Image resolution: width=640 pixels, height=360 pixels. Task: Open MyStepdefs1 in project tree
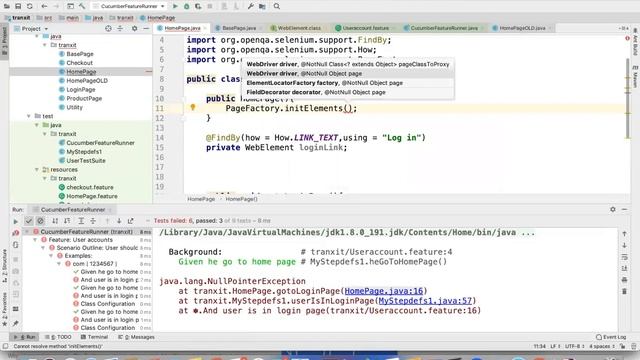84,151
